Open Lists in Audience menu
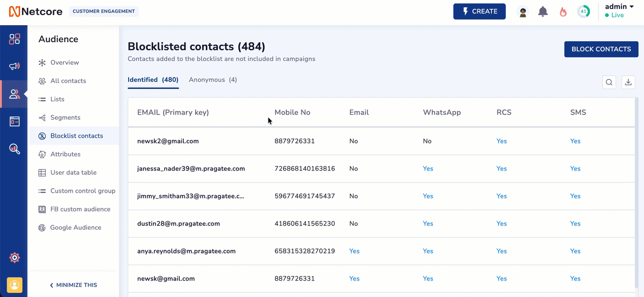 pyautogui.click(x=57, y=99)
